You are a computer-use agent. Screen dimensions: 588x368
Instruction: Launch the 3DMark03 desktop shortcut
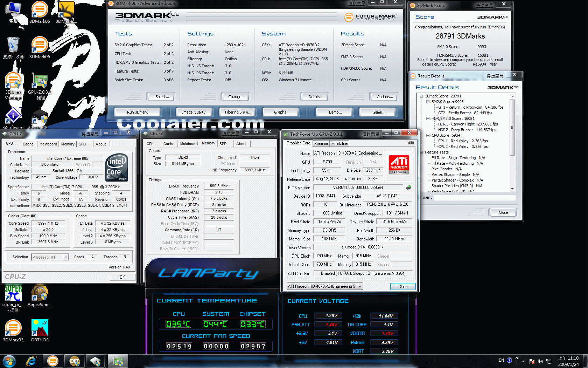[13, 330]
